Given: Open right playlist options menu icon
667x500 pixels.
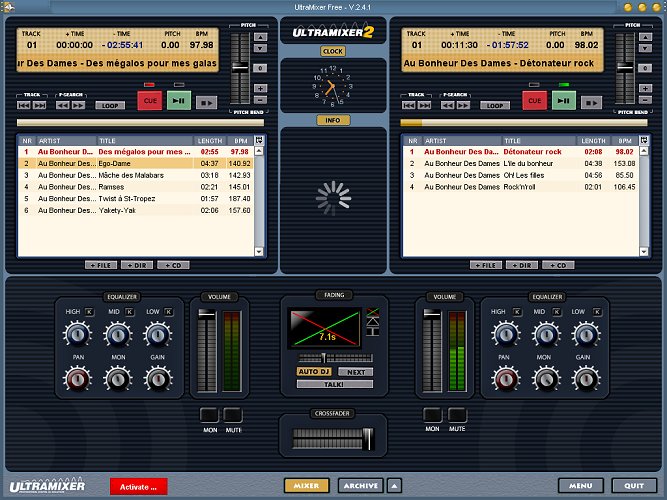Looking at the screenshot, I should (644, 140).
